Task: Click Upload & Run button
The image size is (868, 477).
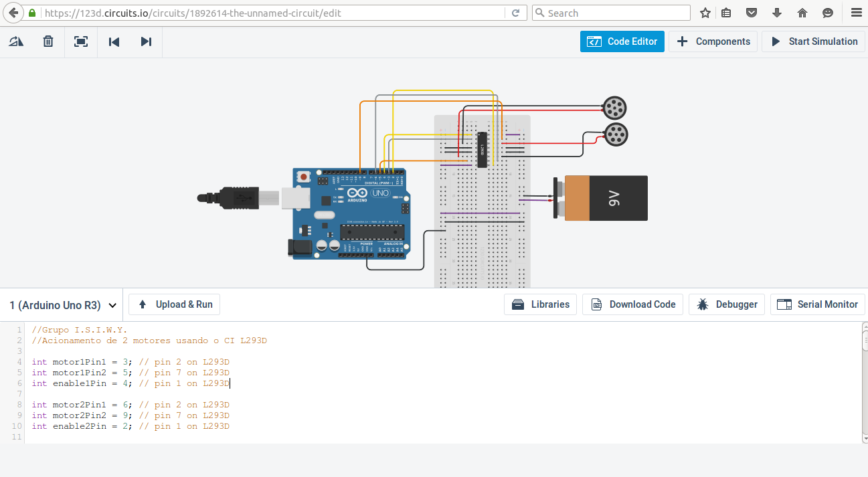Action: tap(175, 304)
